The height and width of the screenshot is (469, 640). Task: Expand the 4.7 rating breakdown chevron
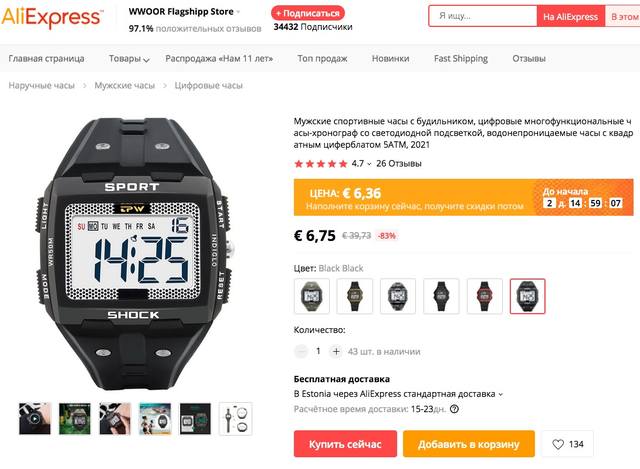point(369,164)
